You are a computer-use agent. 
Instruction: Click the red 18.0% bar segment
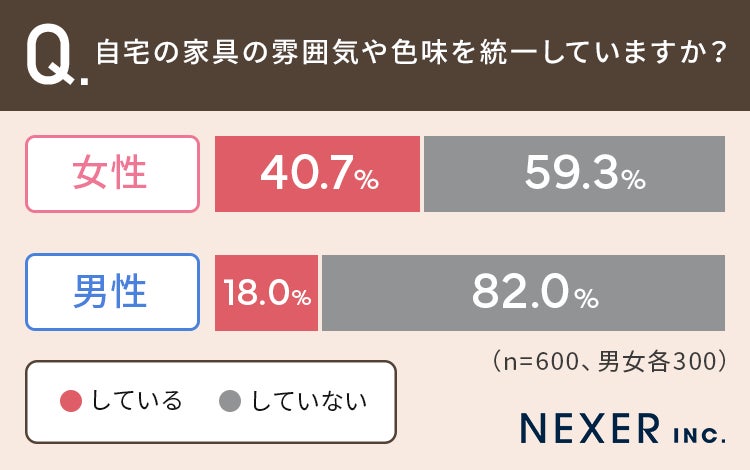tap(266, 293)
